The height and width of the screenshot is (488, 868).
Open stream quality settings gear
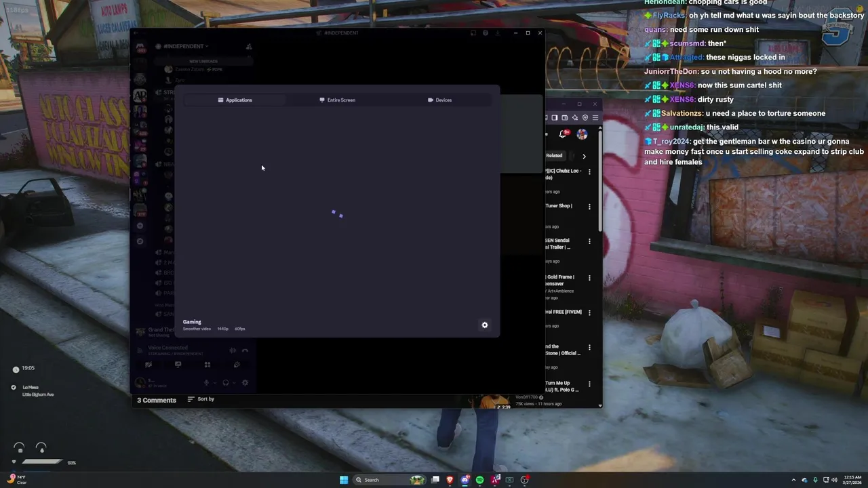pyautogui.click(x=485, y=325)
